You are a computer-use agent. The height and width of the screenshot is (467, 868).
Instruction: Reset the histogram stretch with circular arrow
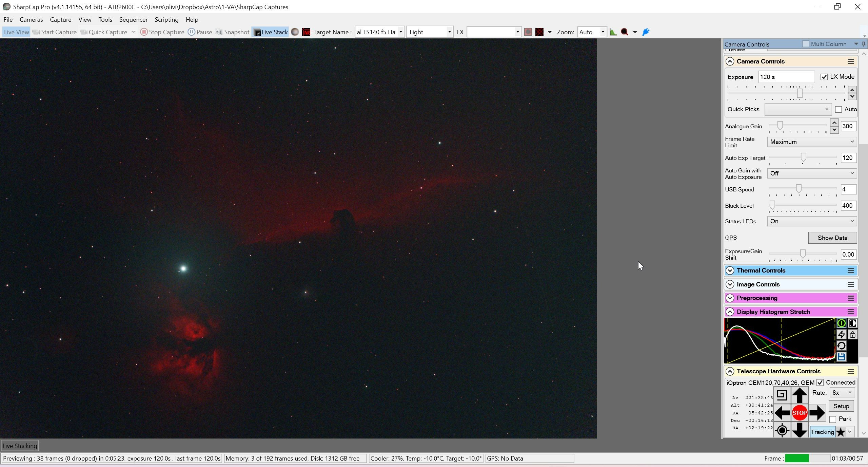click(841, 345)
